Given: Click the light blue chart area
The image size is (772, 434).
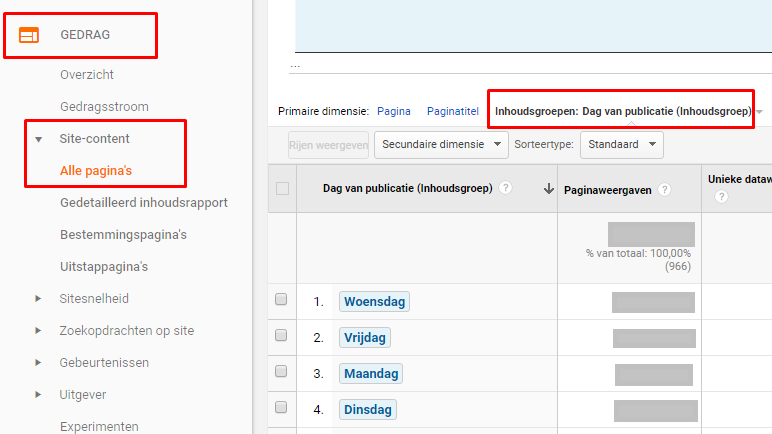Looking at the screenshot, I should 534,26.
